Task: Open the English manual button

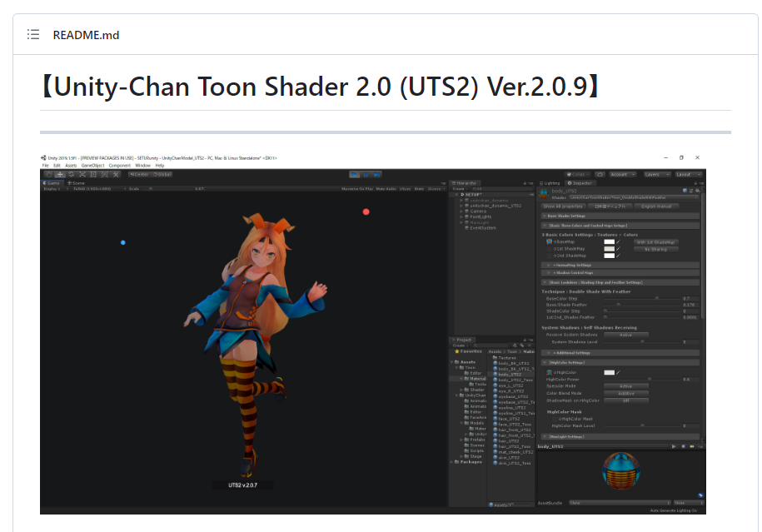Action: 656,206
